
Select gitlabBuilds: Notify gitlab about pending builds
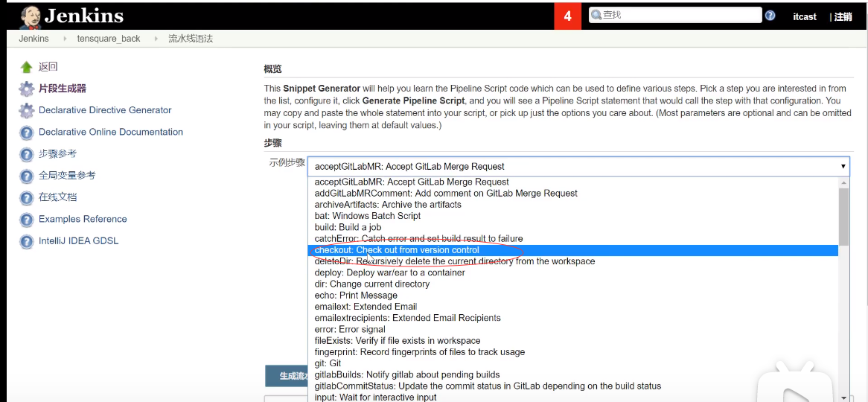click(x=573, y=374)
